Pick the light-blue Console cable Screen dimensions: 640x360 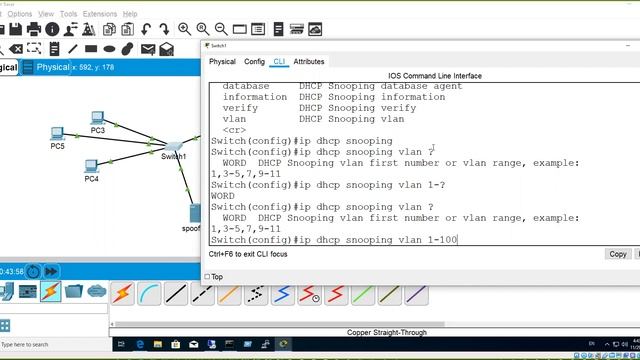(x=149, y=293)
